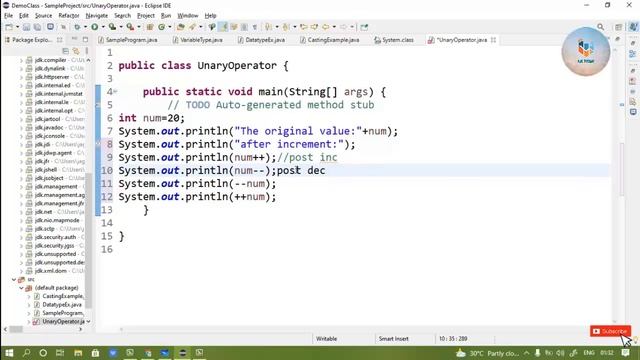The image size is (640, 360).
Task: Click the New Java Class icon
Action: 162,27
